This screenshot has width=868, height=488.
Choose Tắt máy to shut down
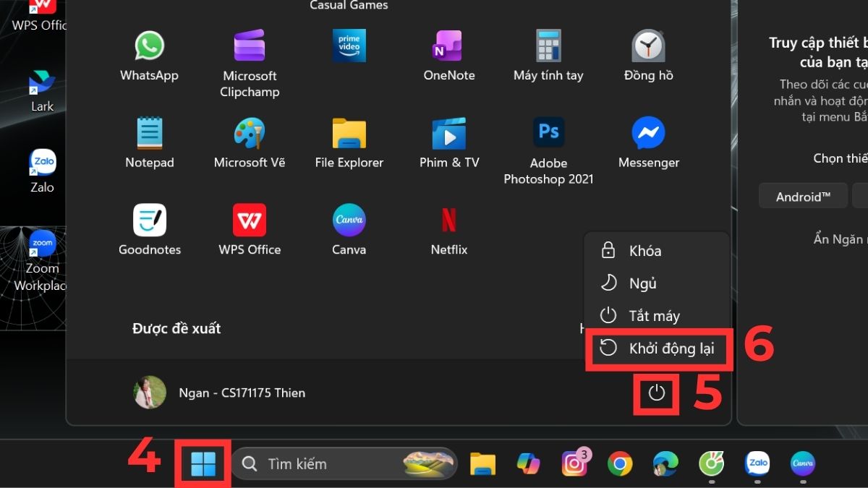pos(656,316)
